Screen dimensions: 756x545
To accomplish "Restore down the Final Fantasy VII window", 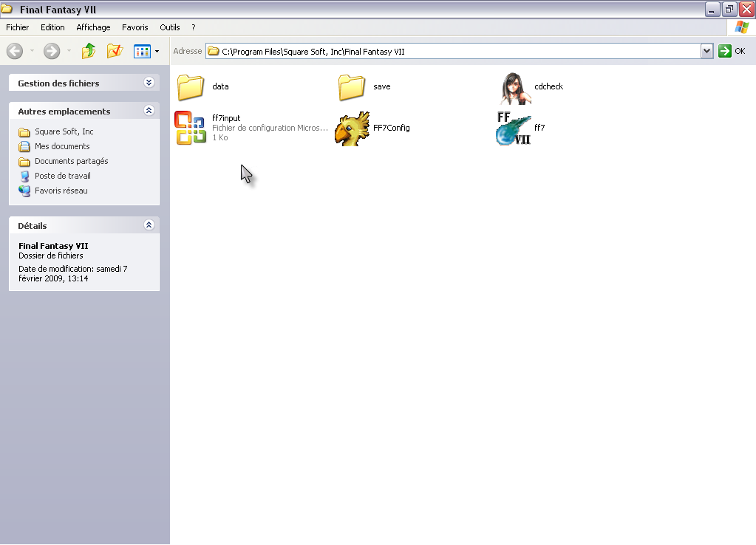I will 729,9.
